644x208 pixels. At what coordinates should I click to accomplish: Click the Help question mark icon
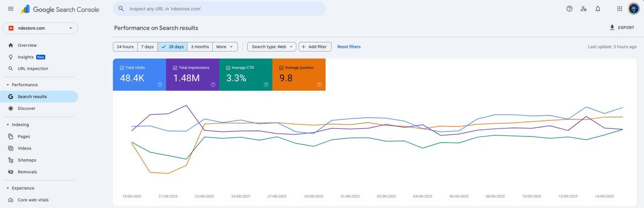570,9
